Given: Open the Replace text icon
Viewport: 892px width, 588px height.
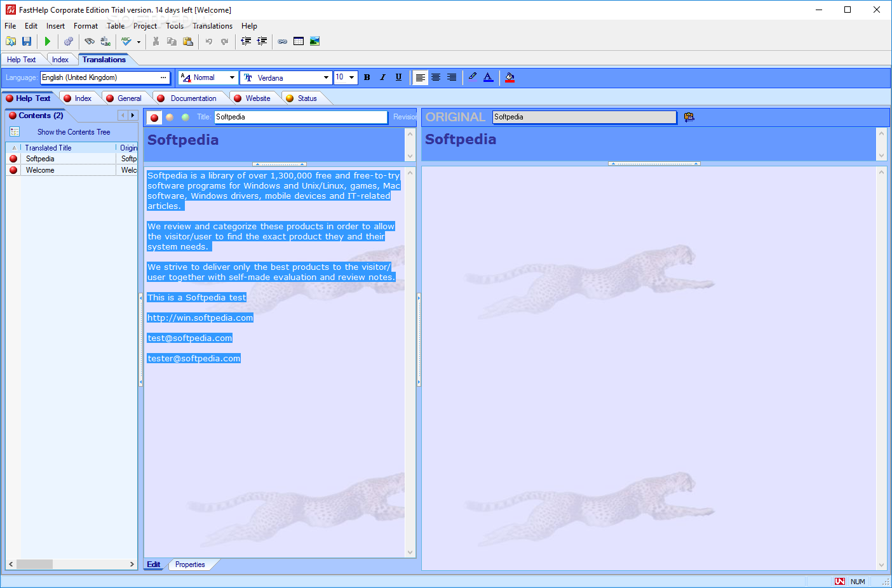Looking at the screenshot, I should (105, 41).
